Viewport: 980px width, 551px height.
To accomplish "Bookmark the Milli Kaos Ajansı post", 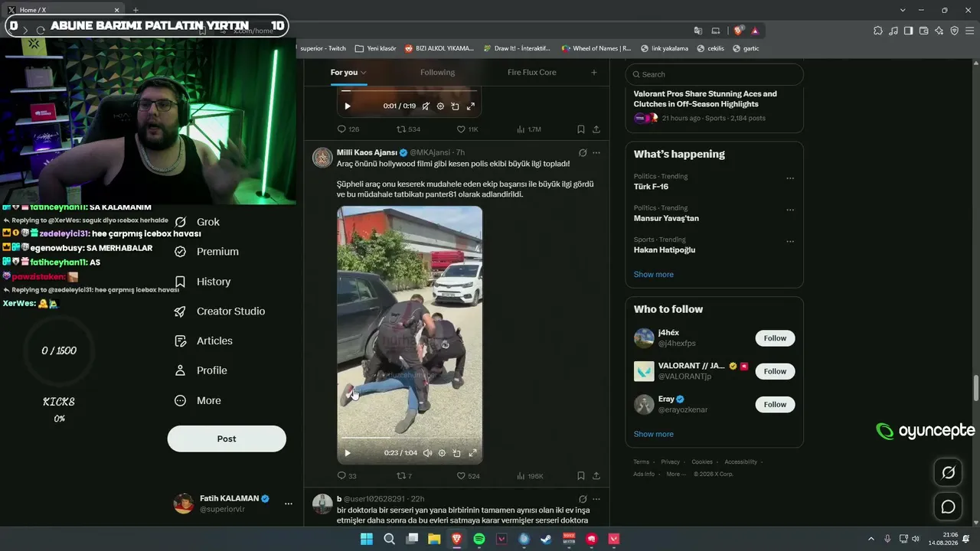I will coord(581,476).
